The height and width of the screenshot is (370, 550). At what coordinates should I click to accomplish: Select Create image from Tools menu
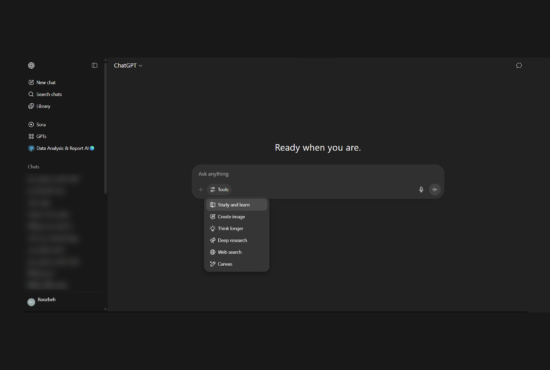click(236, 217)
